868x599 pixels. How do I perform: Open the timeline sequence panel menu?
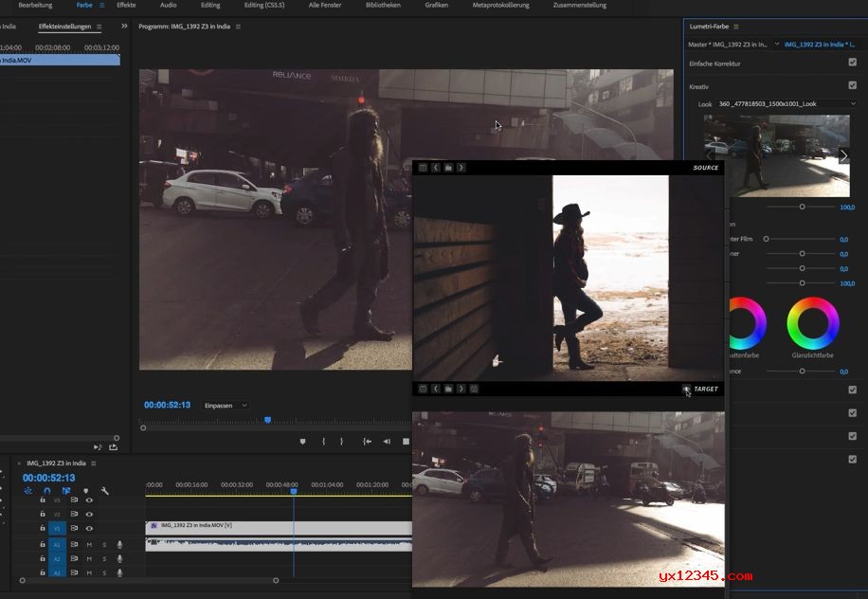[94, 463]
